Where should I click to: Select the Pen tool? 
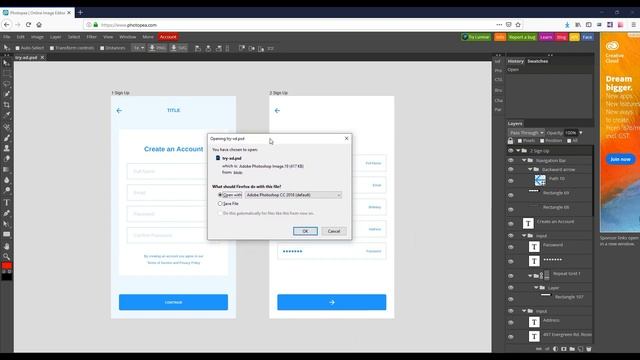[x=6, y=213]
